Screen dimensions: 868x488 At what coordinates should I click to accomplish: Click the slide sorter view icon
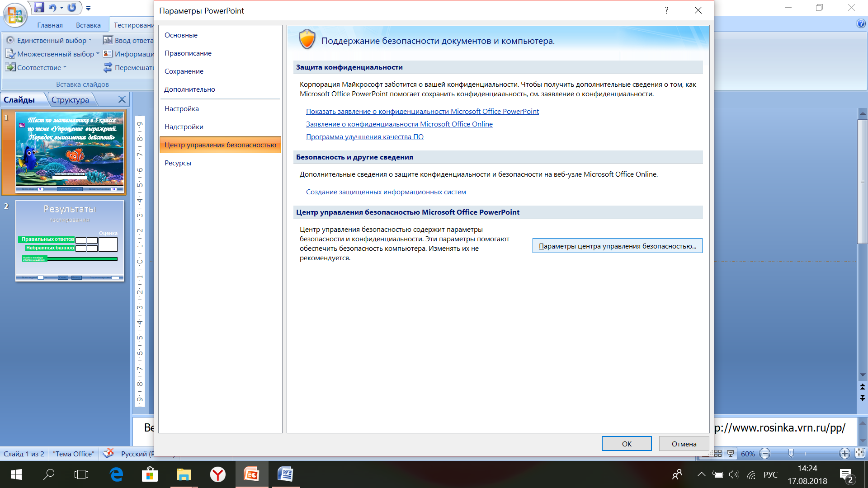(x=718, y=453)
